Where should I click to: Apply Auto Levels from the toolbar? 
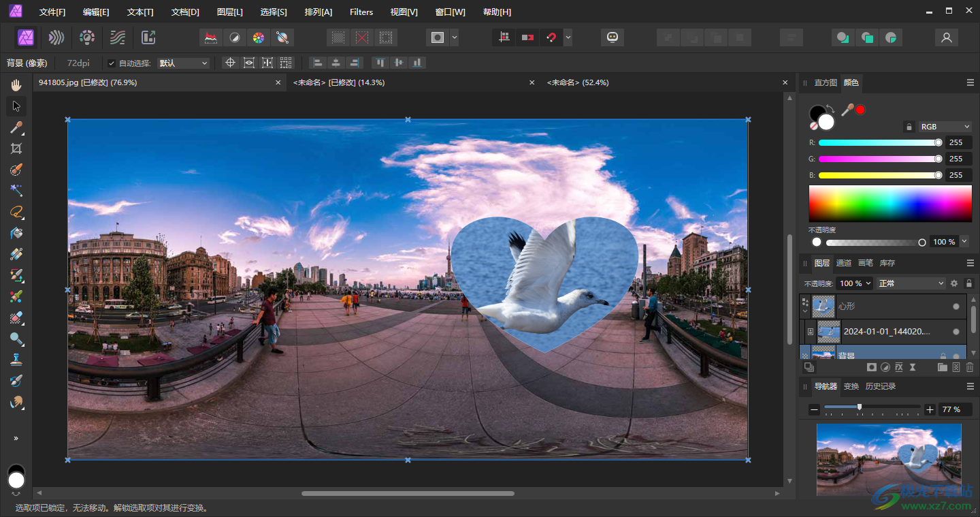211,37
